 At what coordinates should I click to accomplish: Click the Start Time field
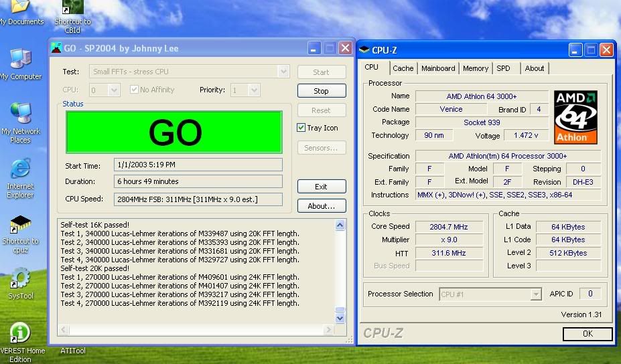198,165
